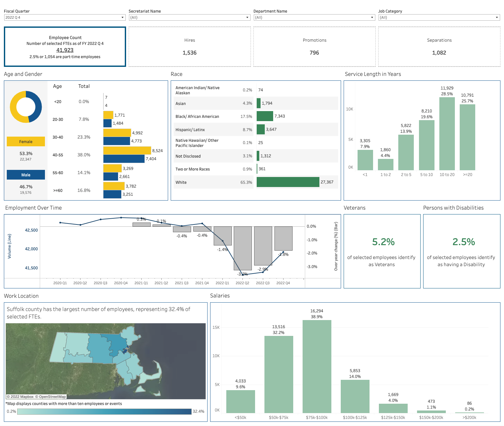Select the Separations metric card
Screen dimensions: 504x426
[x=439, y=47]
